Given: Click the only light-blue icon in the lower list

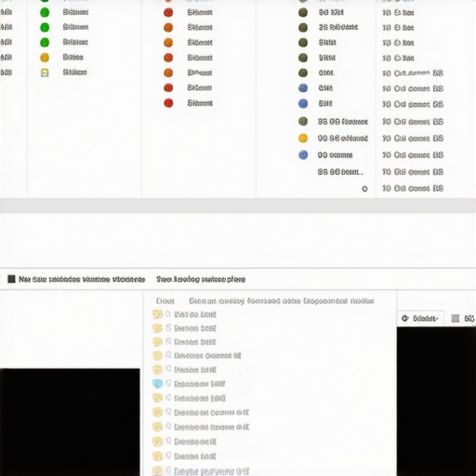Looking at the screenshot, I should 157,384.
